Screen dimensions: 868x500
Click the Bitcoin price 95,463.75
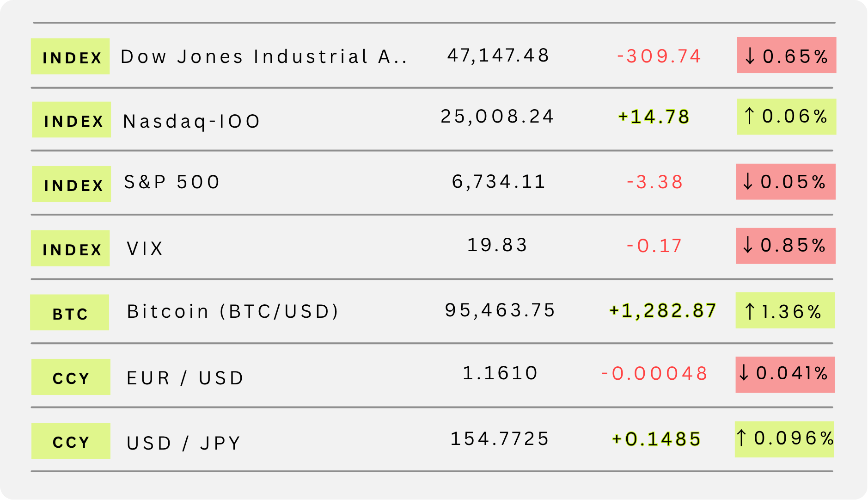click(x=500, y=310)
